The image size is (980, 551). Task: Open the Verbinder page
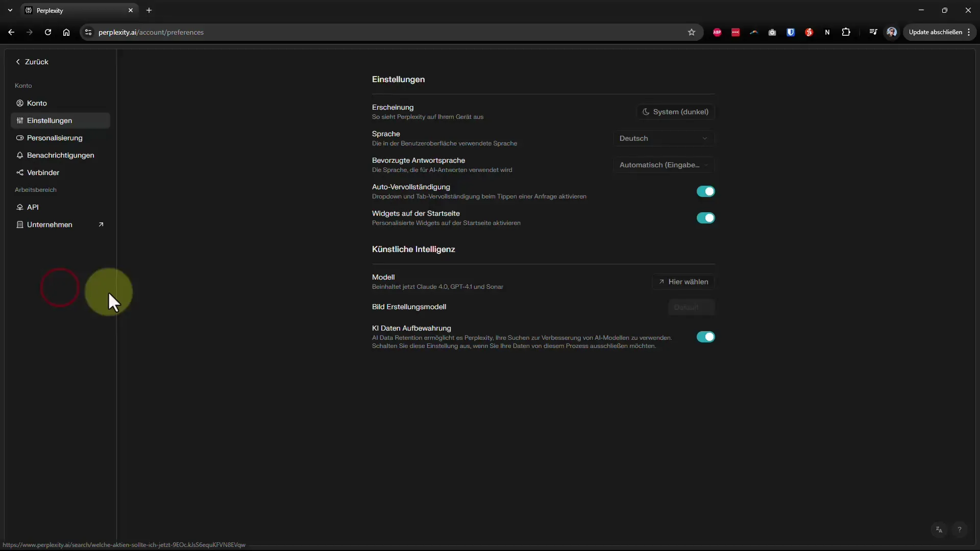(x=60, y=172)
